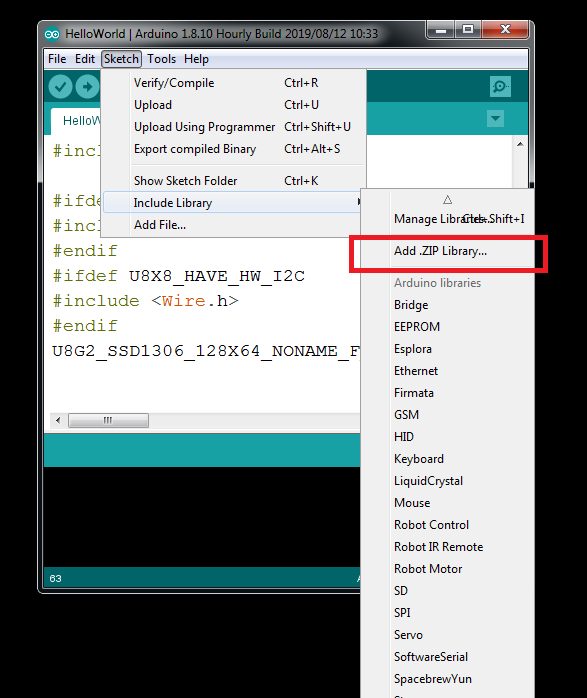Open the Serial Monitor magnifier icon
587x698 pixels.
(500, 86)
